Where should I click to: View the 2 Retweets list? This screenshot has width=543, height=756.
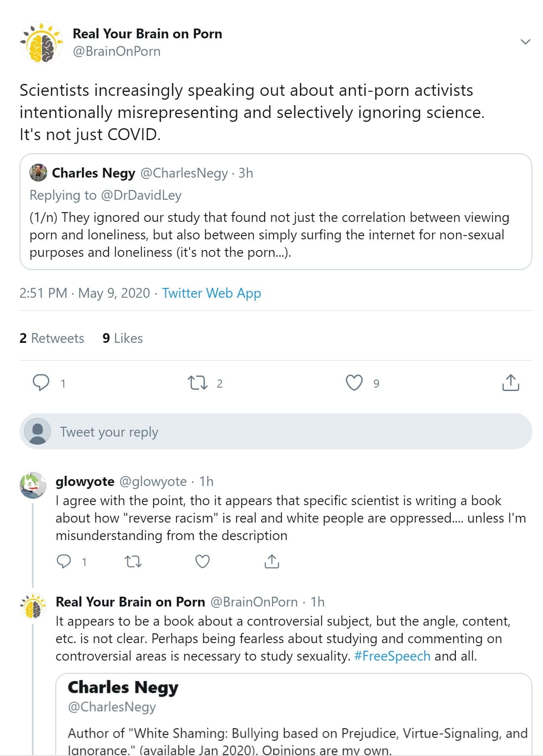pos(52,338)
